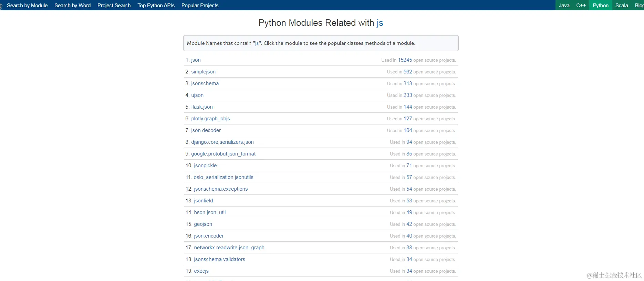644x281 pixels.
Task: Open the plotly.graph_objs module link
Action: click(x=210, y=119)
